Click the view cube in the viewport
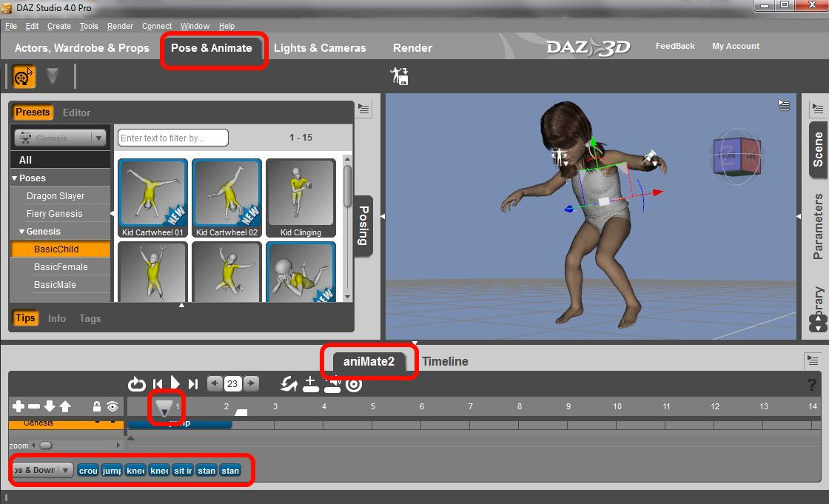The image size is (829, 504). [736, 156]
